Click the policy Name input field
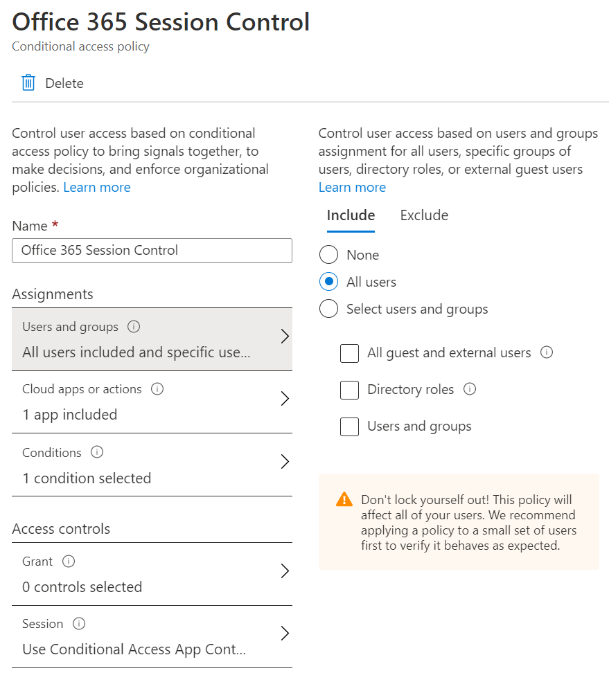This screenshot has width=609, height=700. 152,251
